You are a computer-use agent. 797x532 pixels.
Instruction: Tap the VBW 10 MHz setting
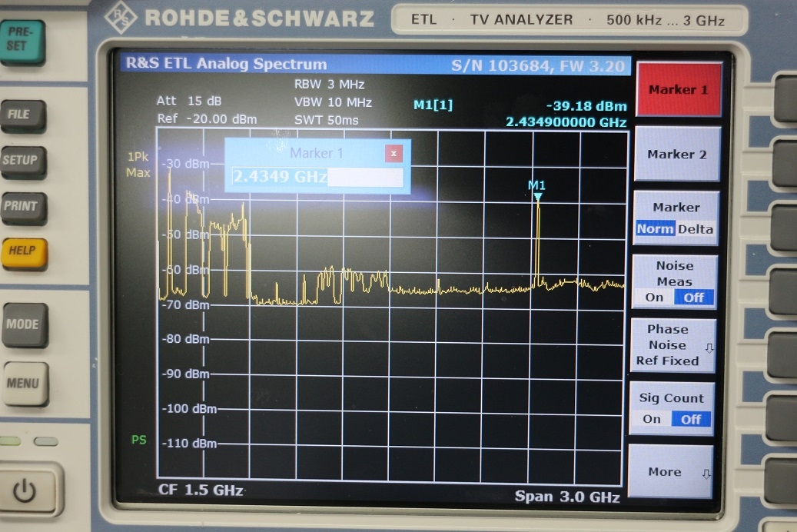[x=333, y=102]
